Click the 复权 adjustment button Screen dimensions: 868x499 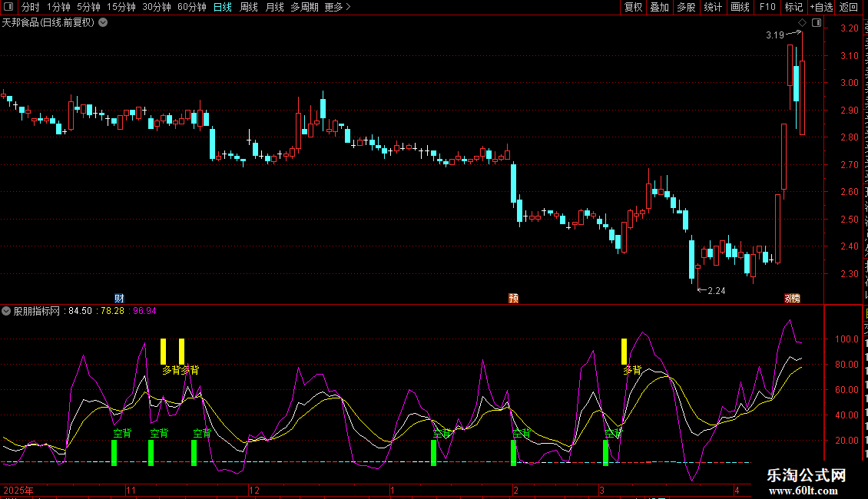(633, 7)
